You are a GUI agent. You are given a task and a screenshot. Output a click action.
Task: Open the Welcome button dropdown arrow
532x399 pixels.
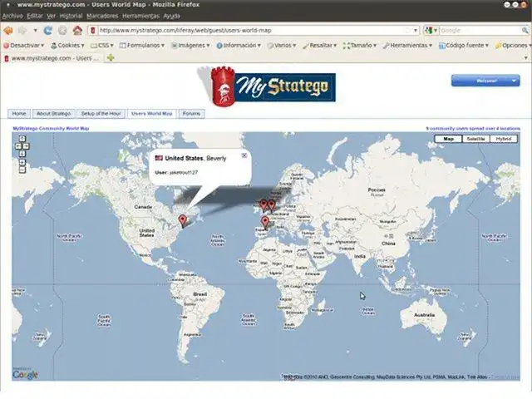(x=515, y=81)
